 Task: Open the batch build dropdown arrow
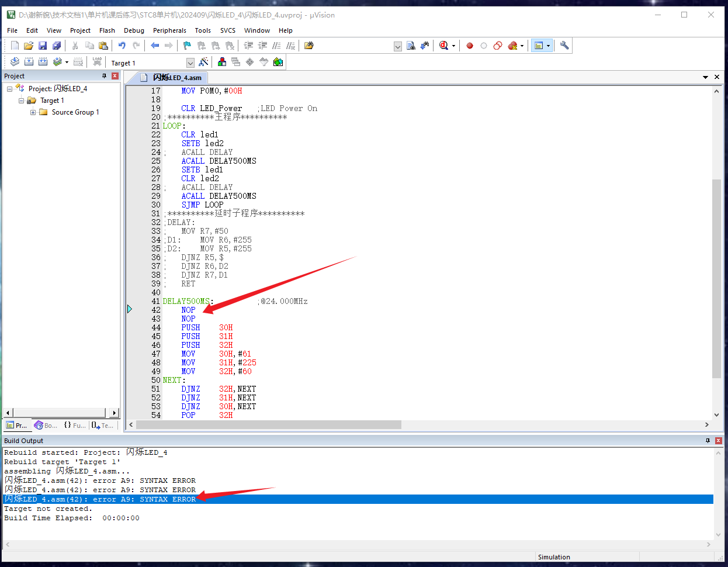click(x=67, y=62)
